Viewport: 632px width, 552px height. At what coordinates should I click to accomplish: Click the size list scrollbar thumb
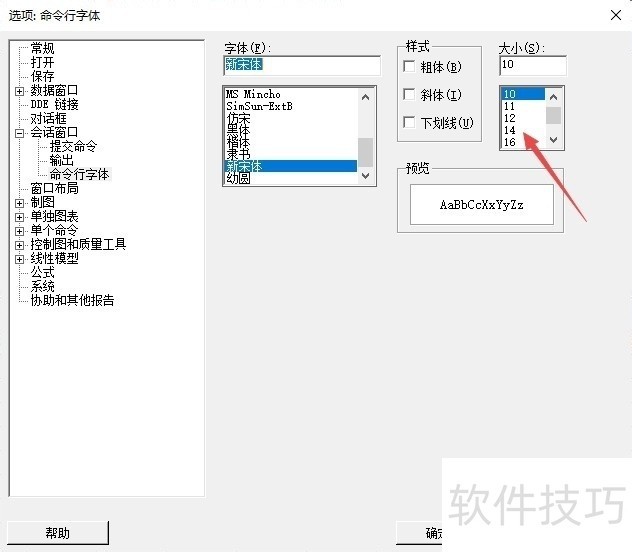pos(553,115)
